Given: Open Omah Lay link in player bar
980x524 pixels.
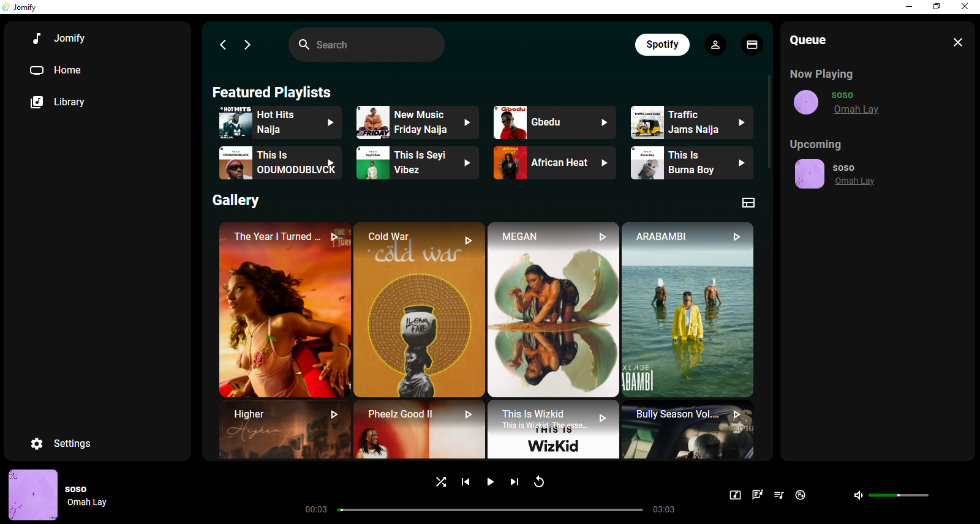Looking at the screenshot, I should coord(87,502).
